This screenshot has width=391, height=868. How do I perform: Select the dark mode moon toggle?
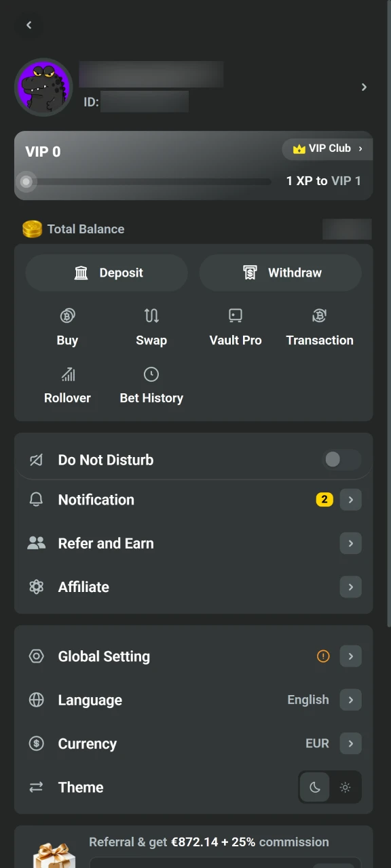coord(314,787)
